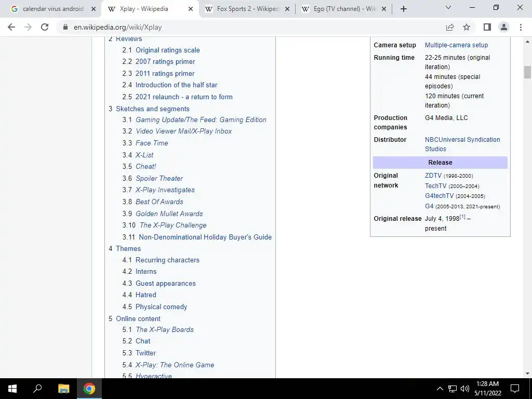
Task: Go to Recurring characters section
Action: (168, 260)
